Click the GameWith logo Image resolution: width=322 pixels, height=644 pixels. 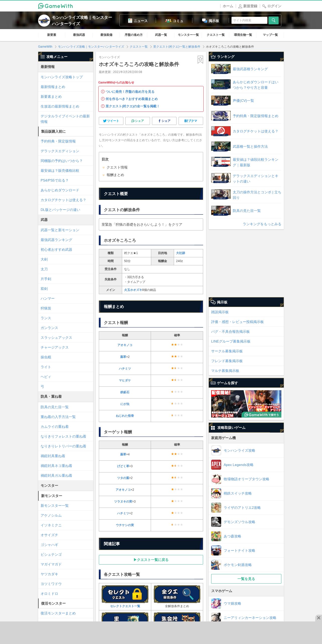click(x=55, y=6)
